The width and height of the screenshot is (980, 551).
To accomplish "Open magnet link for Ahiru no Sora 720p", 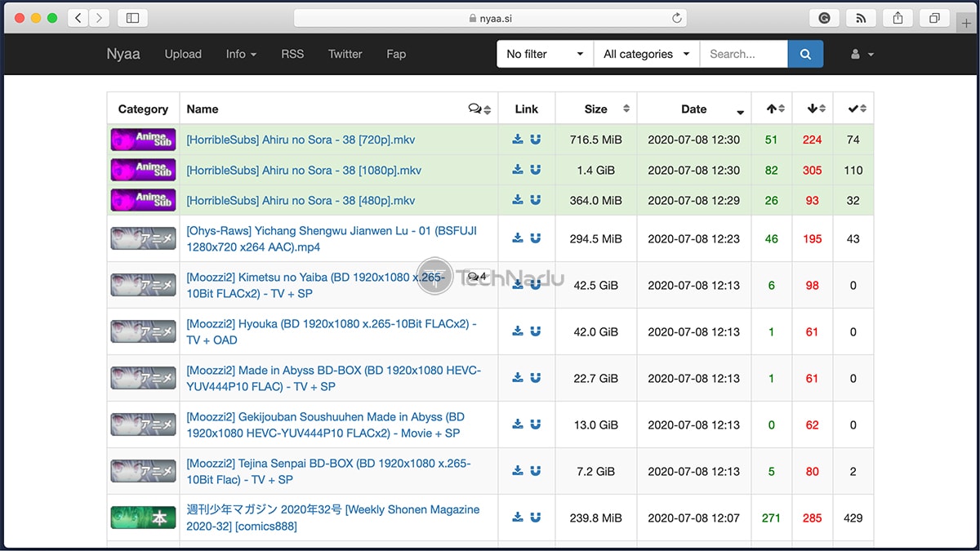I will point(536,140).
